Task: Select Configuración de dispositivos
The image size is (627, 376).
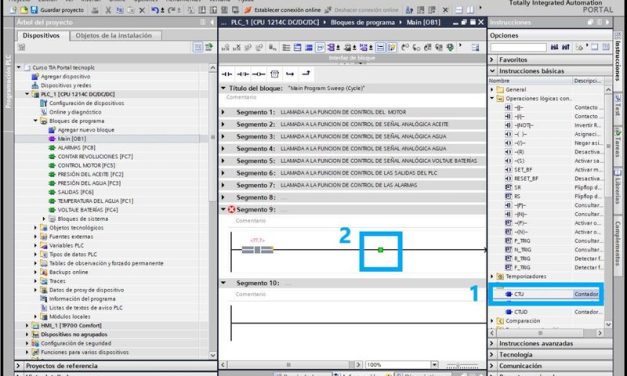Action: 87,103
